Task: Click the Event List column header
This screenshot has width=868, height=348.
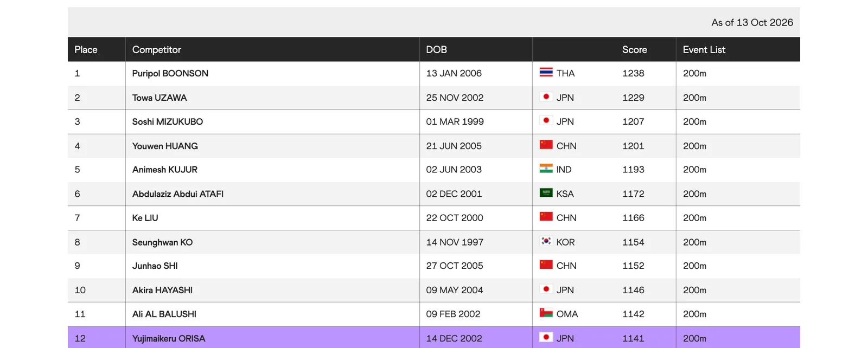Action: 704,49
